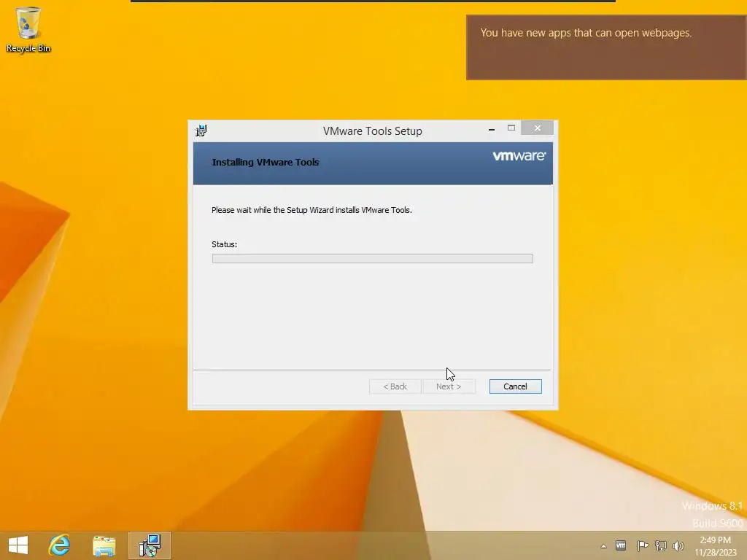Open the network status tray icon

tap(661, 545)
